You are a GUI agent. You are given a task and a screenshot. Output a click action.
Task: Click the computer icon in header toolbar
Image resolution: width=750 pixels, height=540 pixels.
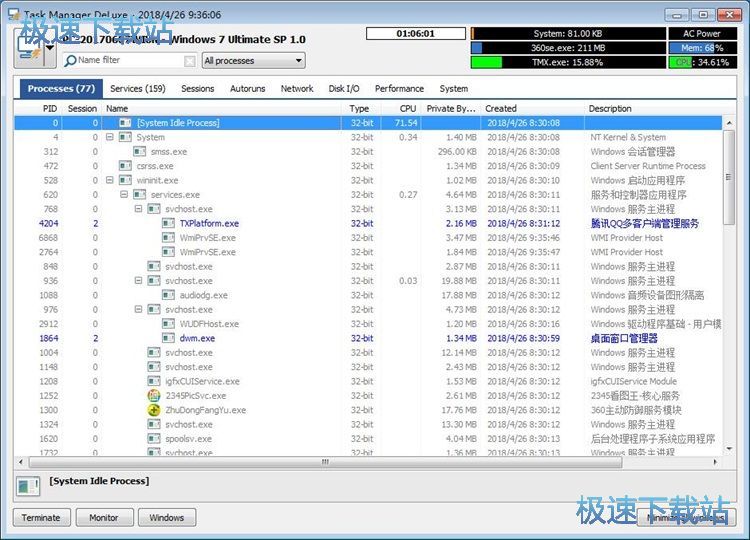(28, 48)
